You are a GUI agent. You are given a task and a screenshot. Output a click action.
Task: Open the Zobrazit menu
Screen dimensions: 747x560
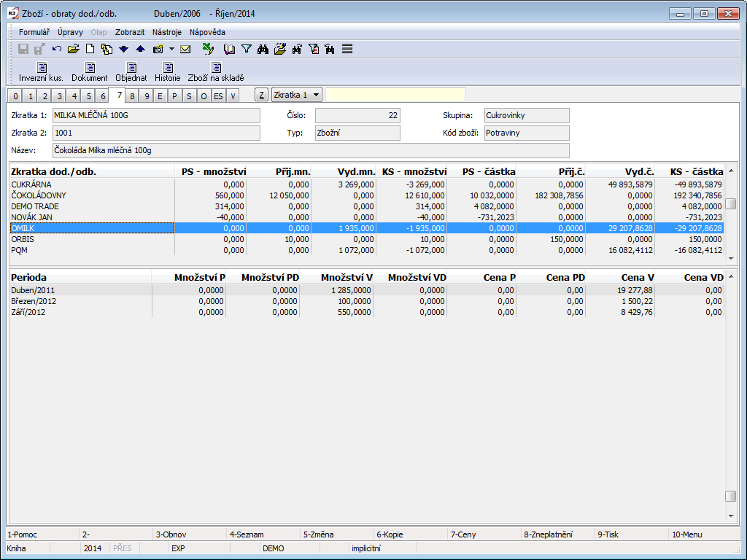[x=130, y=32]
